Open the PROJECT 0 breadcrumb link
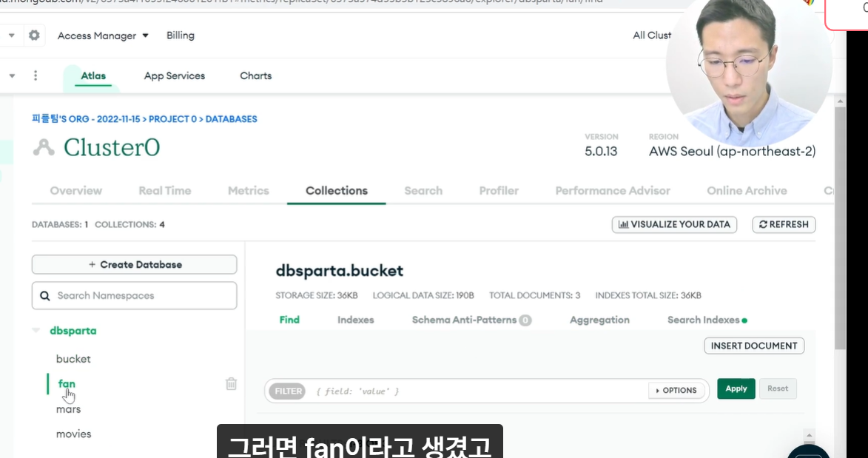 tap(173, 119)
